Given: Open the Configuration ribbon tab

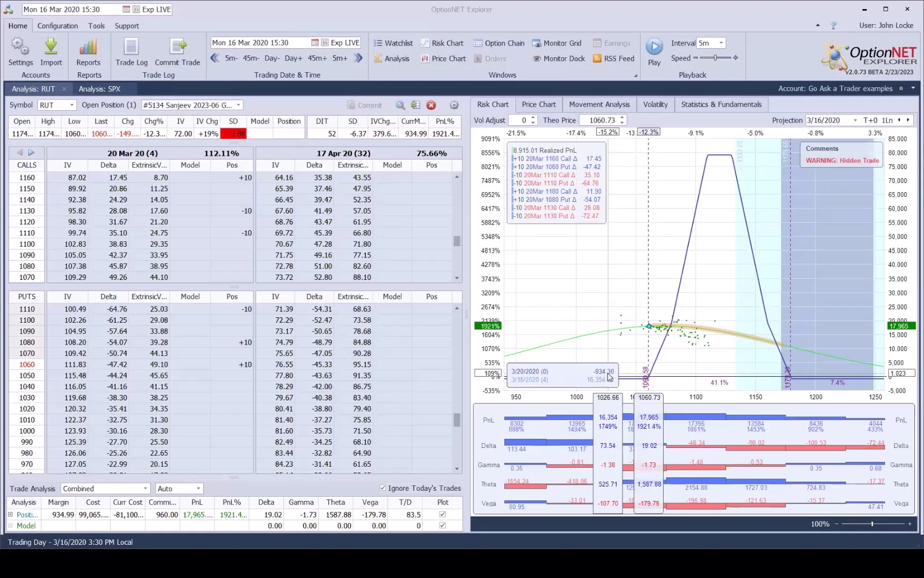Looking at the screenshot, I should (x=58, y=26).
